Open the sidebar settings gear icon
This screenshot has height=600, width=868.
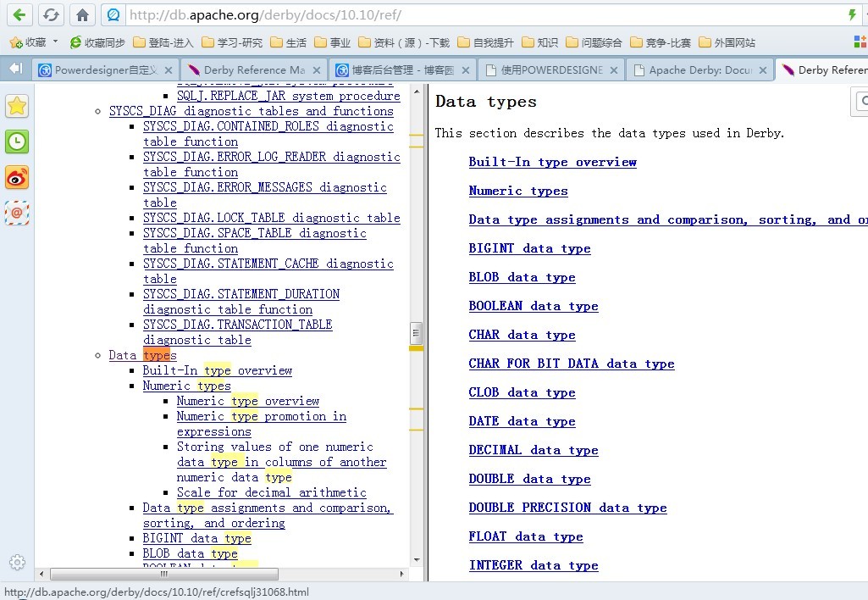click(17, 563)
